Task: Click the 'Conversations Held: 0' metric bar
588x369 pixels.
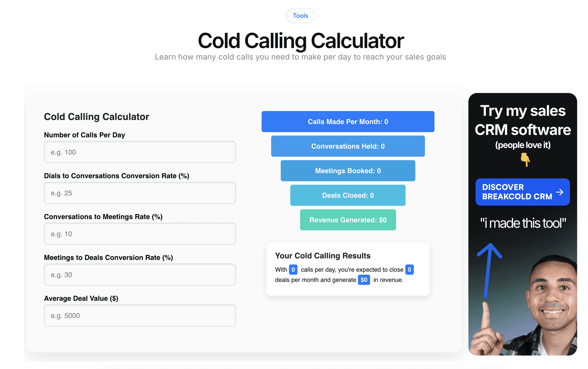Action: click(347, 146)
